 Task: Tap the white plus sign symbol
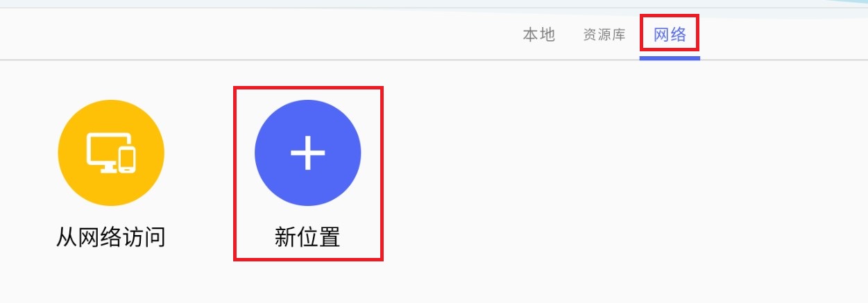pyautogui.click(x=307, y=153)
